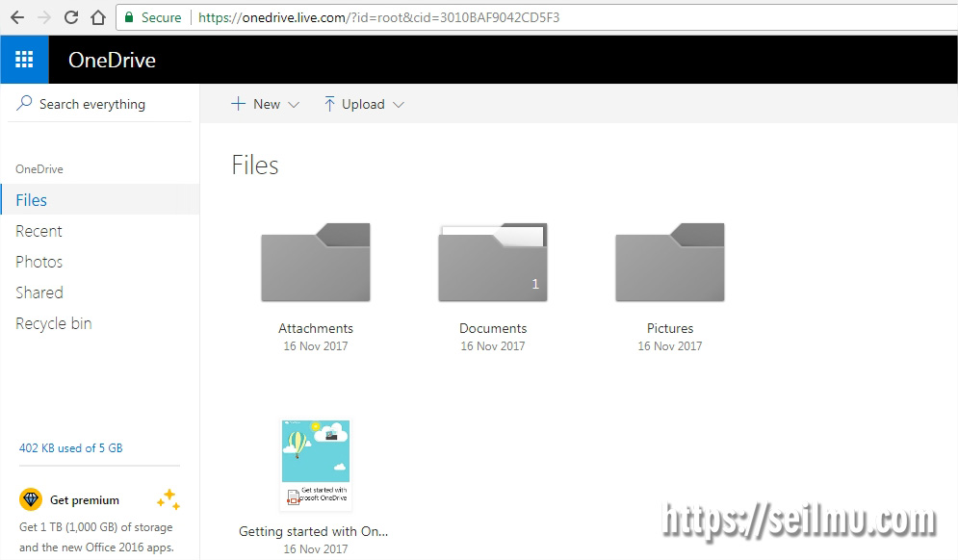Open the Shared section

39,293
